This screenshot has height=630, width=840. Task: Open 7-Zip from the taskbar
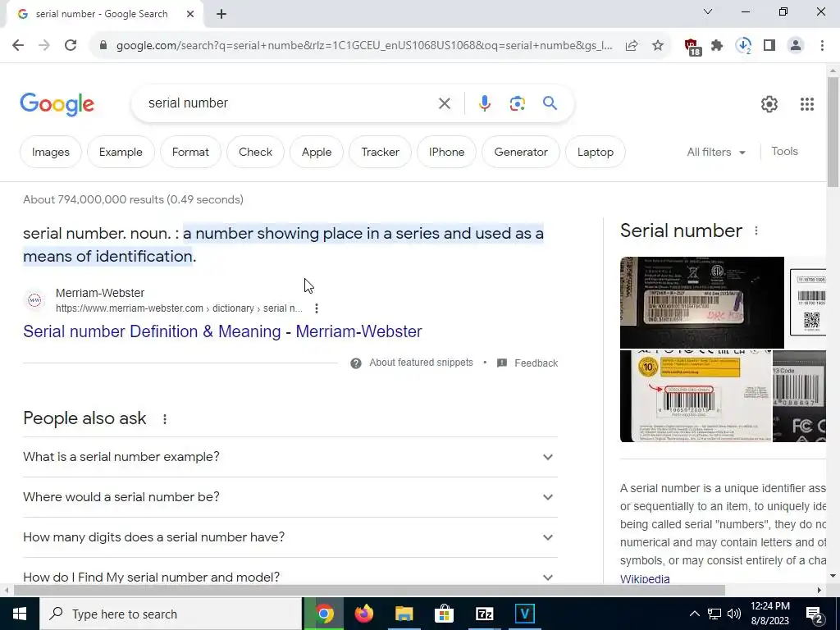pos(484,614)
